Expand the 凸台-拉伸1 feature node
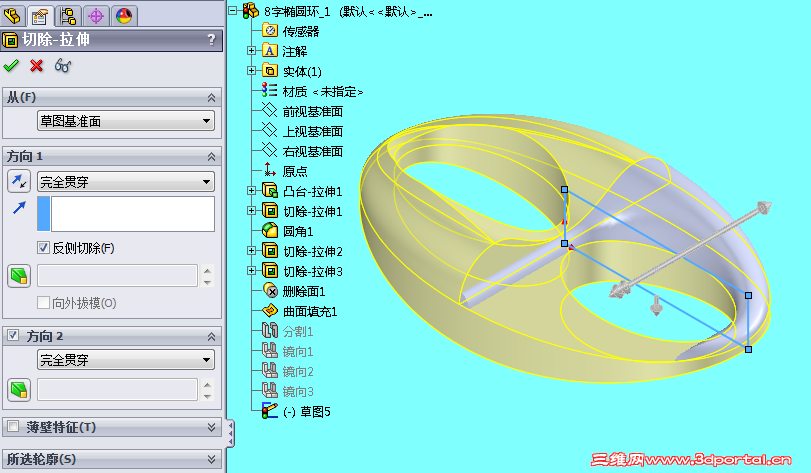811x473 pixels. [251, 191]
